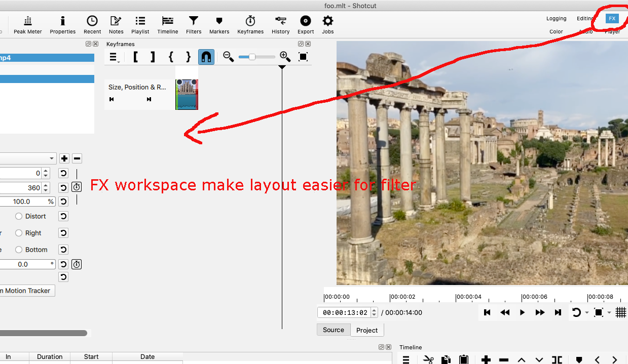Viewport: 628px width, 364px height.
Task: Select the Bottom alignment radio button
Action: click(19, 250)
